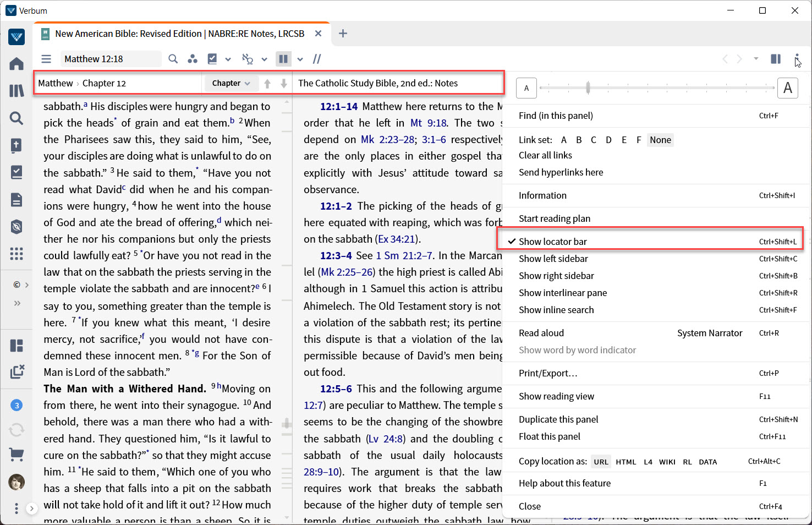Open the sidebar three-dot more menu
The image size is (812, 525).
(17, 508)
